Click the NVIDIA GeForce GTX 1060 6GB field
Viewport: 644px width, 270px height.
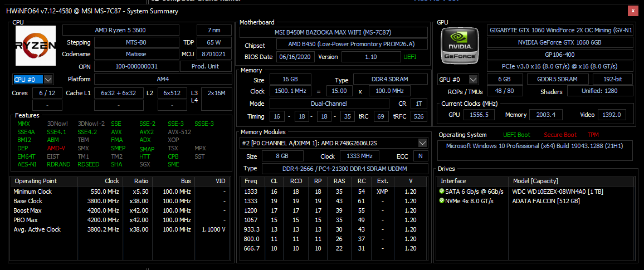[560, 42]
